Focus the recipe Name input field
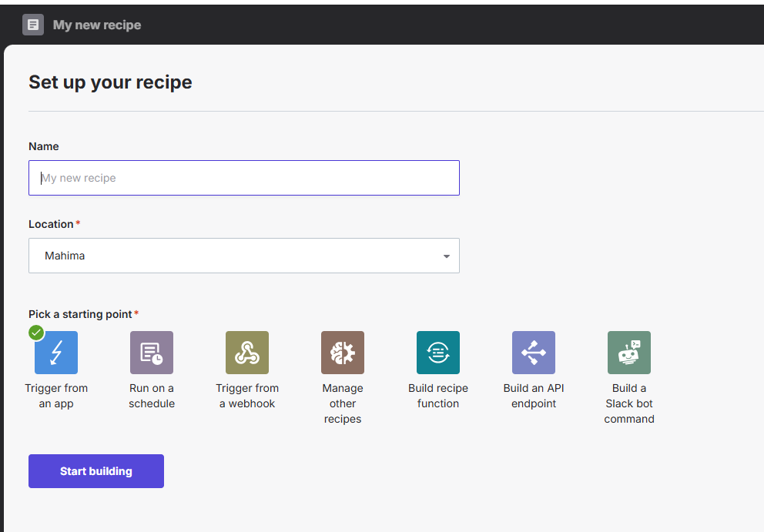764x532 pixels. click(x=243, y=178)
